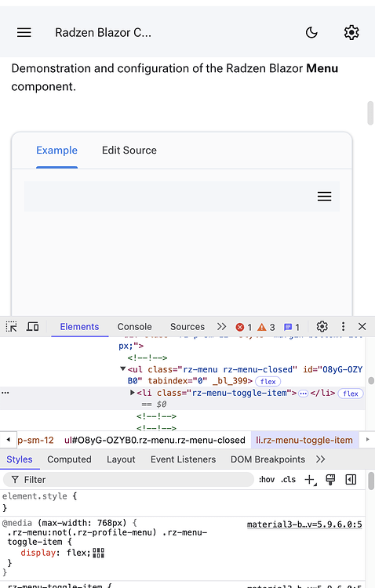The width and height of the screenshot is (375, 588).
Task: Show more DevTools panels chevron
Action: pos(222,327)
